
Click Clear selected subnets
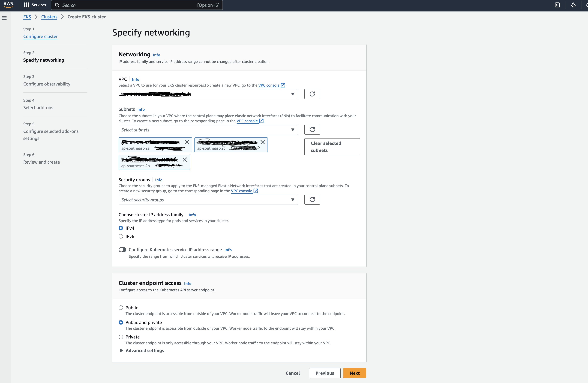pyautogui.click(x=332, y=147)
